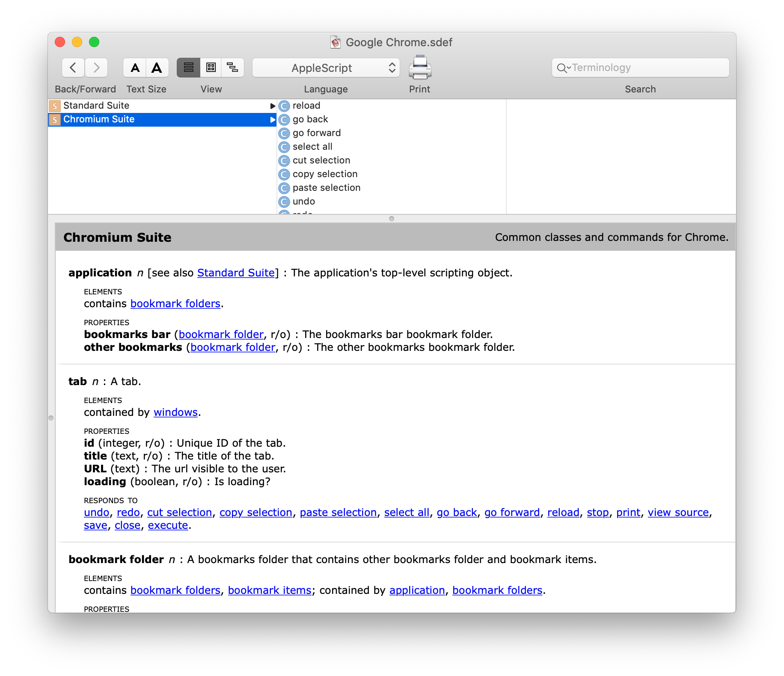The height and width of the screenshot is (676, 784).
Task: Select the paste selection command
Action: click(x=327, y=187)
